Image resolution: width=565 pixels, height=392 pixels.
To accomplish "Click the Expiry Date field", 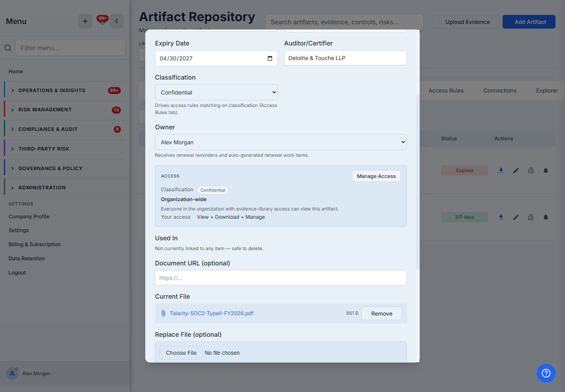I will pos(216,58).
